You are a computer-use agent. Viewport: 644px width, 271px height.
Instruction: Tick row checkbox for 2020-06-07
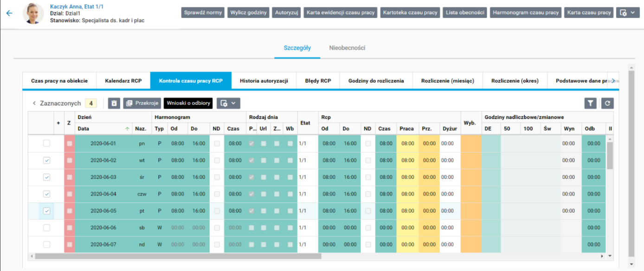(x=46, y=244)
